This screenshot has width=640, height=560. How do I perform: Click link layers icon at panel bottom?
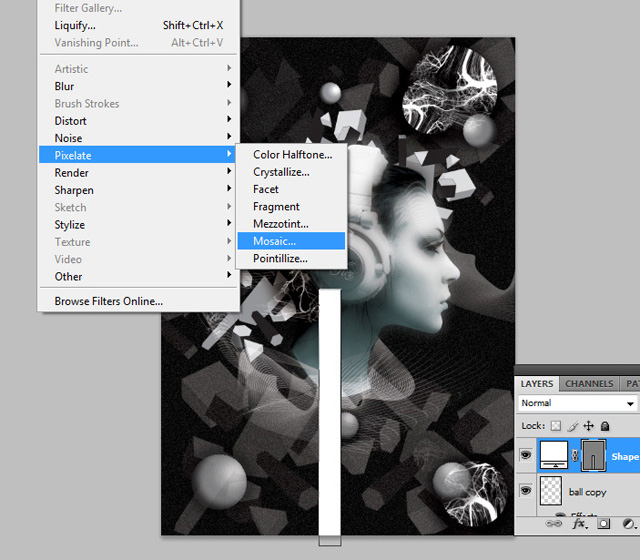(x=551, y=523)
